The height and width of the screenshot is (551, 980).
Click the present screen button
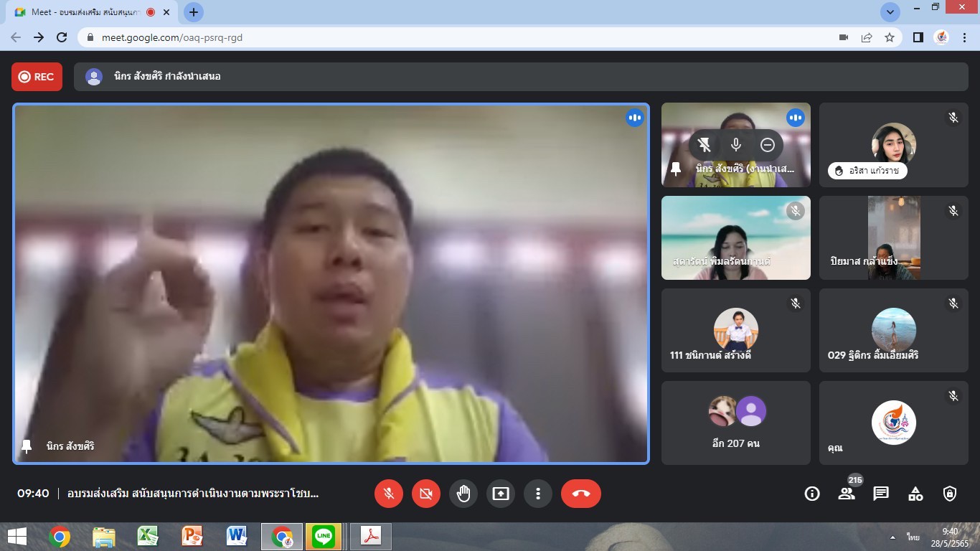pyautogui.click(x=501, y=494)
